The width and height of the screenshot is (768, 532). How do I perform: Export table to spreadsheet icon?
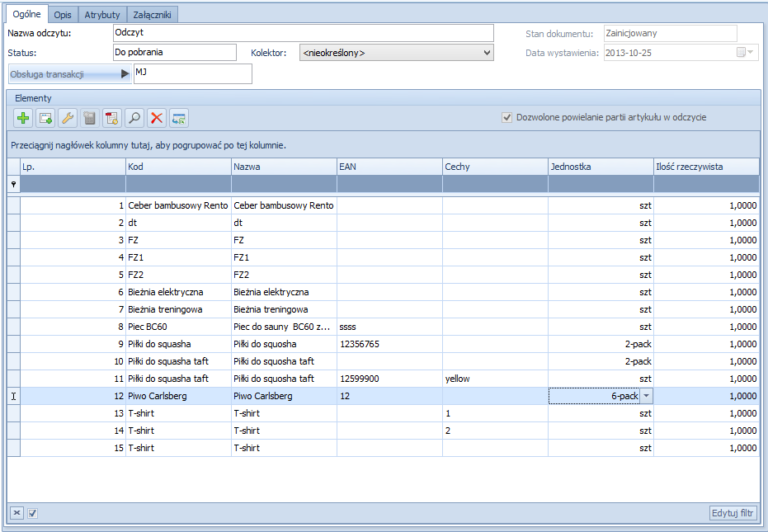[179, 118]
